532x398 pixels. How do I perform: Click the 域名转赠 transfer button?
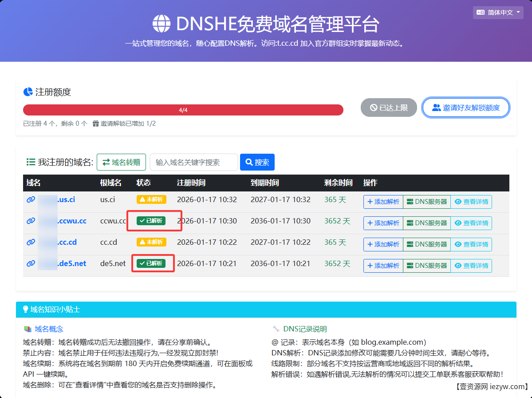[121, 162]
